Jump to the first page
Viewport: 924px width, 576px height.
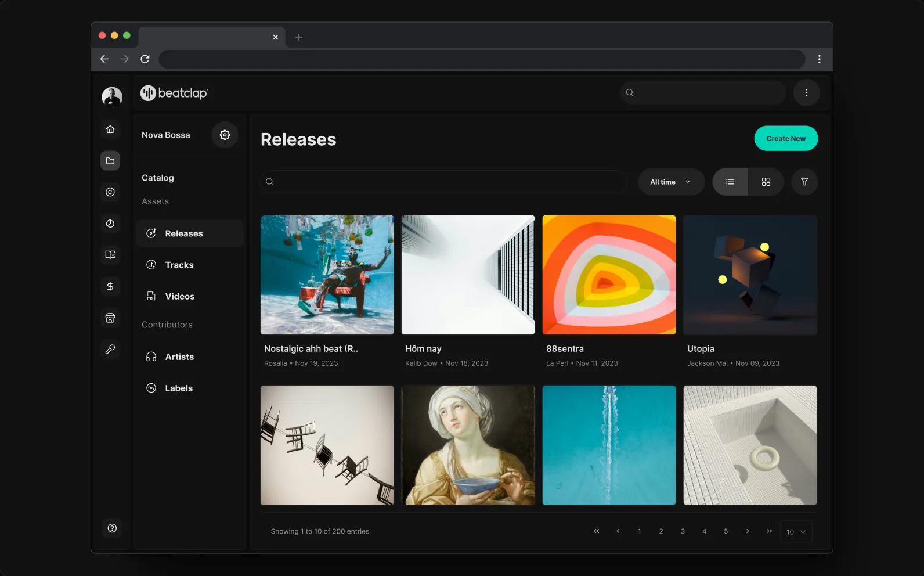[x=596, y=531]
